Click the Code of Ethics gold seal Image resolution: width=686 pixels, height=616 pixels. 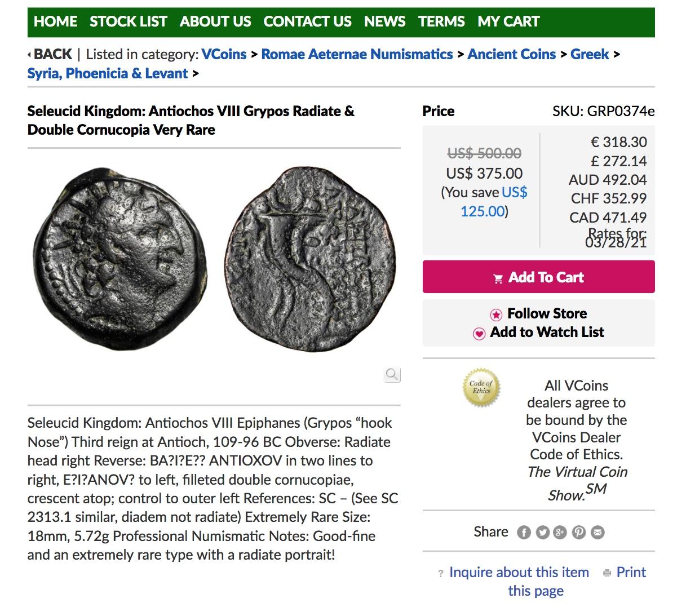click(x=481, y=387)
